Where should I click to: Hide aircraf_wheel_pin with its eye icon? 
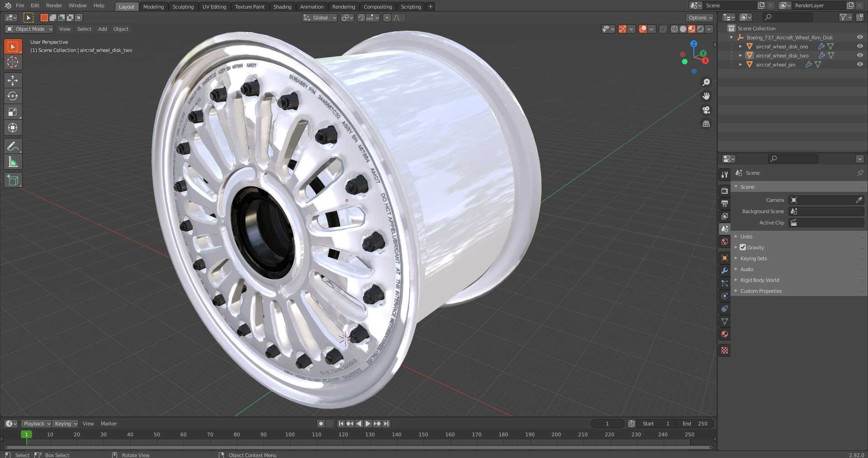click(860, 64)
